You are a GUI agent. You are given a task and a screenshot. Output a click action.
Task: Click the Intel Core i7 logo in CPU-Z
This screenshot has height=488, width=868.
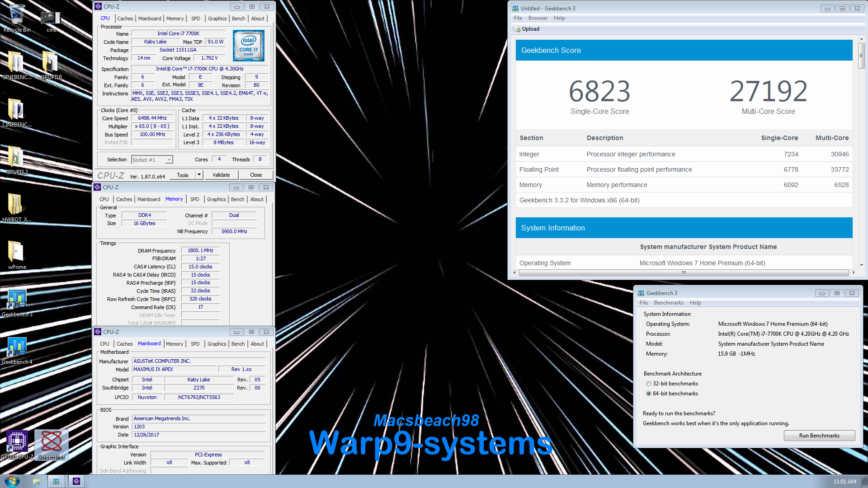[x=248, y=46]
